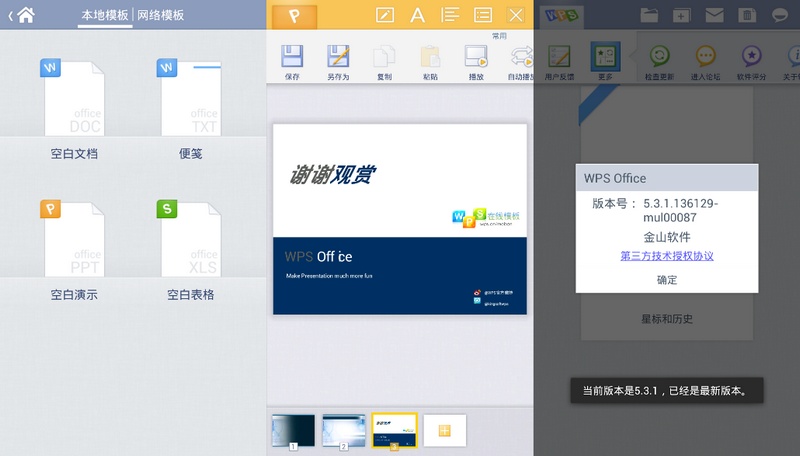Click the mail envelope icon
The width and height of the screenshot is (800, 456).
click(714, 15)
